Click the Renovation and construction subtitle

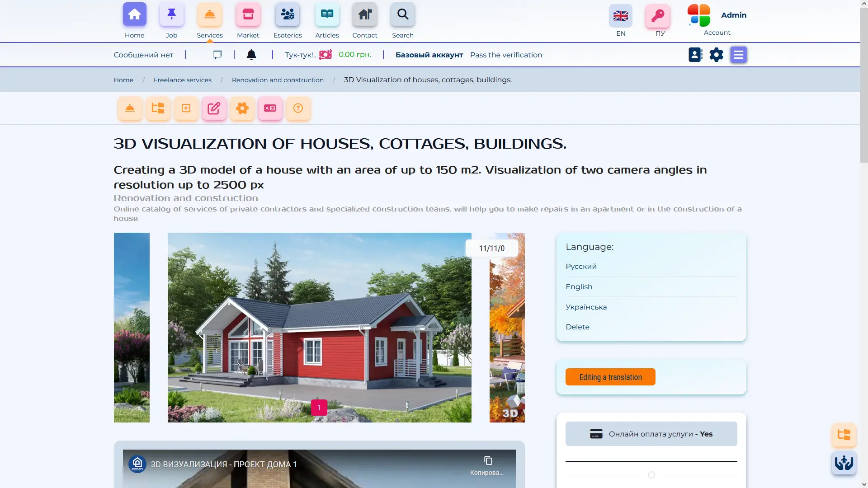click(x=186, y=198)
